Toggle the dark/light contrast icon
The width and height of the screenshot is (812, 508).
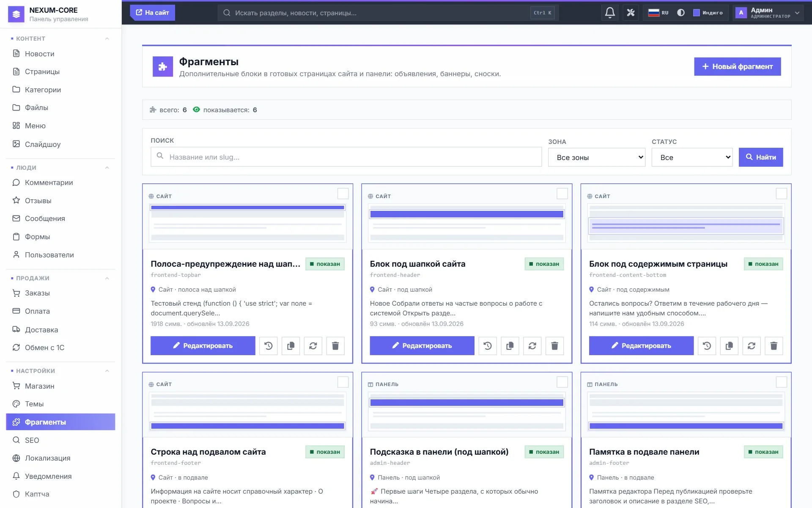click(x=680, y=13)
